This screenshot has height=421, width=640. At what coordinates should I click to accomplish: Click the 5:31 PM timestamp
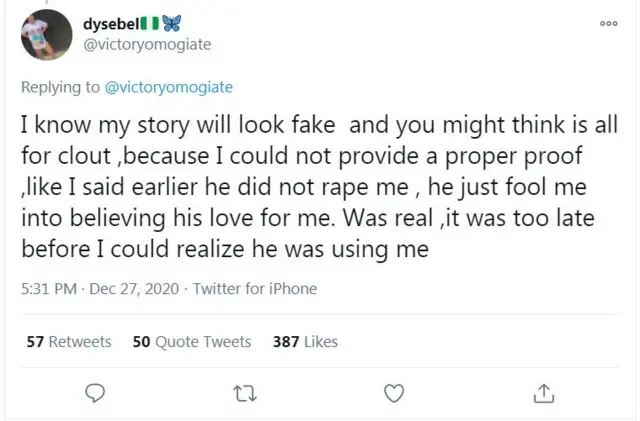tap(48, 289)
